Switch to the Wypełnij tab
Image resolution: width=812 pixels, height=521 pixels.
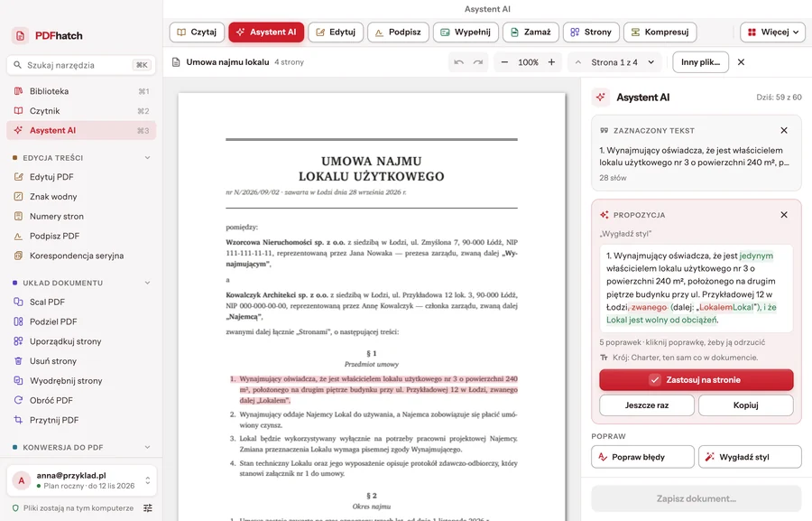(x=466, y=33)
